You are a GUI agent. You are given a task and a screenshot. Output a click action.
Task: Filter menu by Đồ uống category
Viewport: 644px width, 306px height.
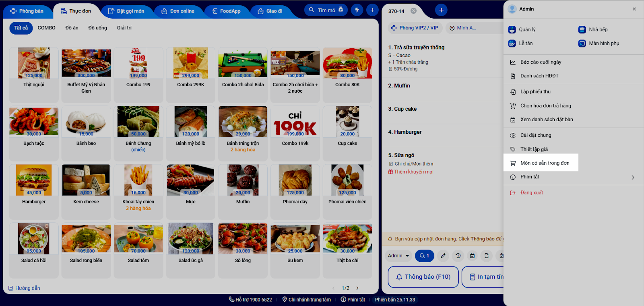98,28
